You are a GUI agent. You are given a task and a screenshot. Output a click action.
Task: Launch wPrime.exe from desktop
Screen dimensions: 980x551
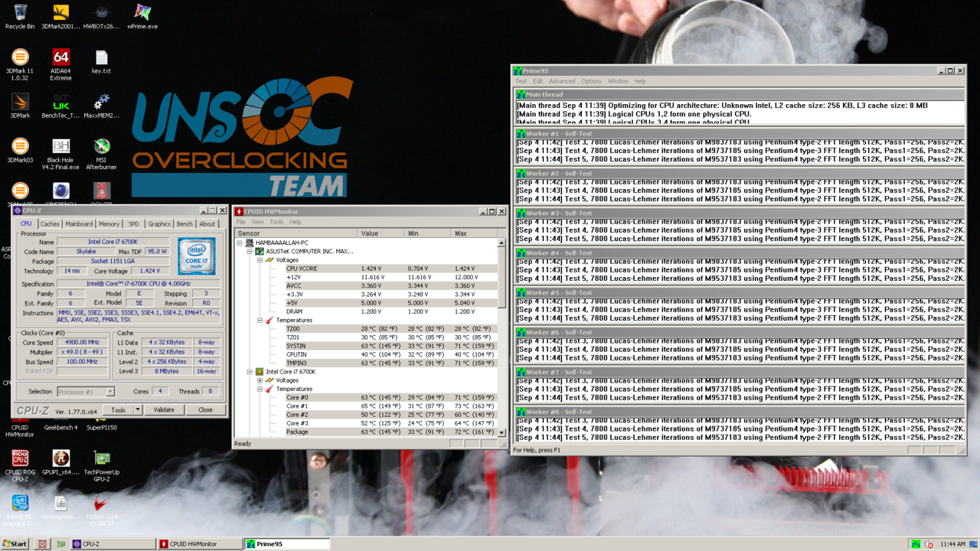[x=142, y=16]
